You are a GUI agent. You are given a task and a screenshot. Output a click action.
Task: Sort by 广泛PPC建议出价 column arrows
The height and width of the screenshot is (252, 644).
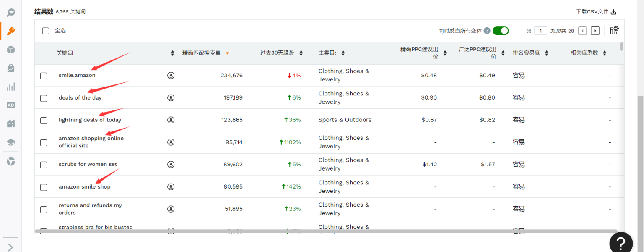tap(504, 53)
